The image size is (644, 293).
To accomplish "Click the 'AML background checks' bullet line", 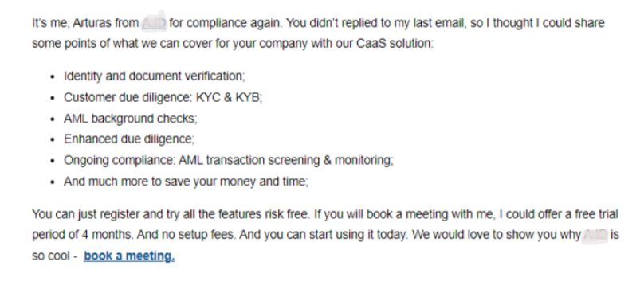I will (x=130, y=119).
